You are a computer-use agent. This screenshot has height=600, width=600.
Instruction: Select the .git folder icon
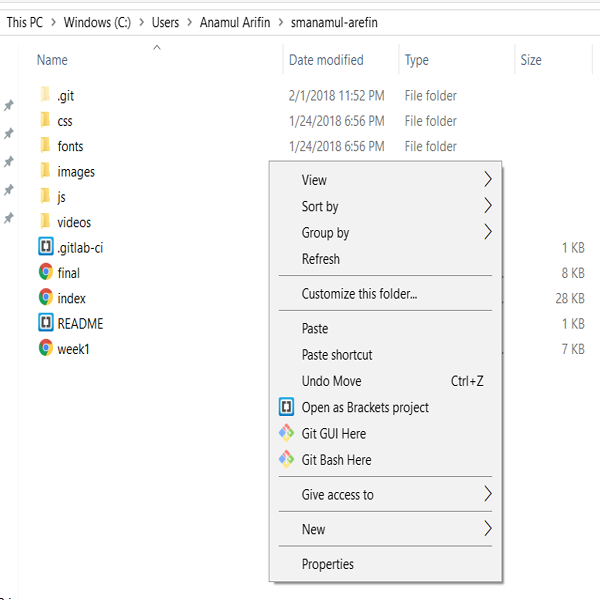tap(45, 95)
